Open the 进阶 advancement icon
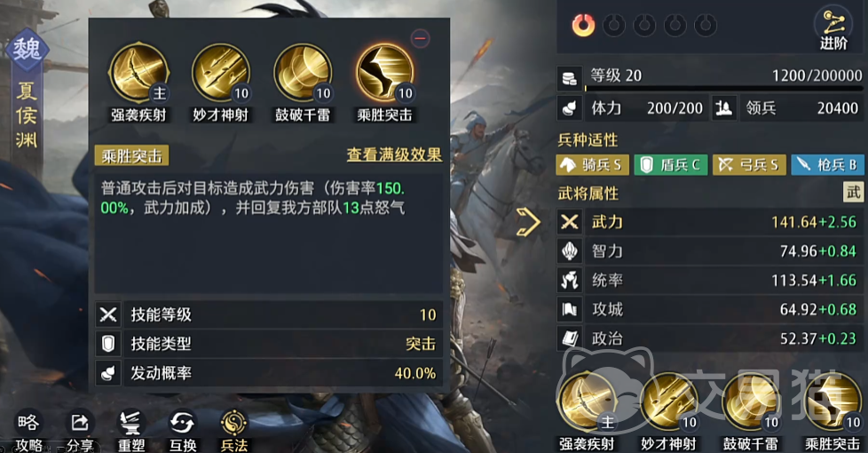Viewport: 868px width, 453px height. 833,28
